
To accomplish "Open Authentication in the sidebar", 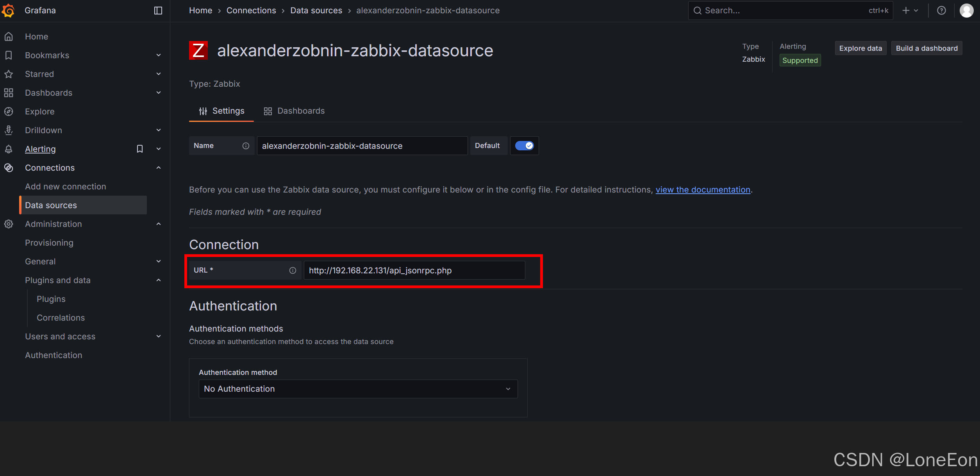I will pyautogui.click(x=54, y=355).
